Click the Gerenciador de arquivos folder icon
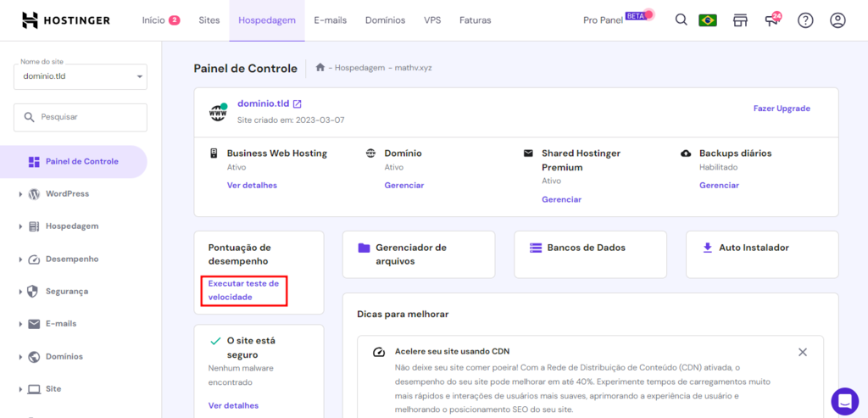 click(364, 248)
